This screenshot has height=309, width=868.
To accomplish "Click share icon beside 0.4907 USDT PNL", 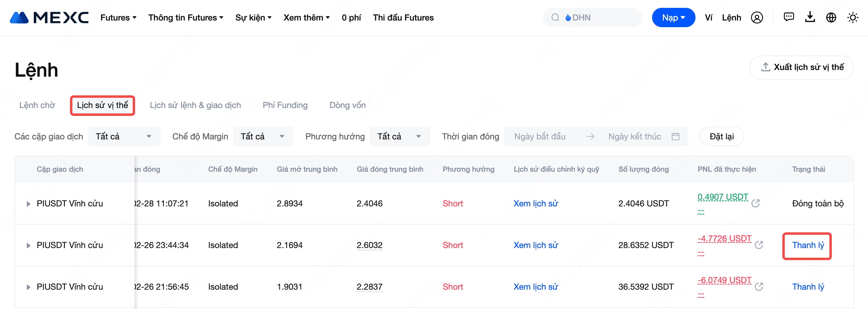I will click(x=756, y=203).
